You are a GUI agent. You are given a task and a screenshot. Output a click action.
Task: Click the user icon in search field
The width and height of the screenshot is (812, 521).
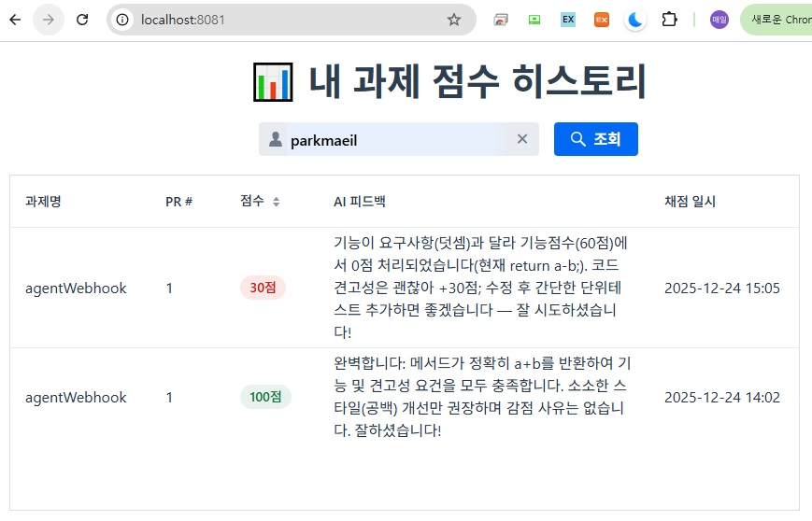[x=276, y=139]
